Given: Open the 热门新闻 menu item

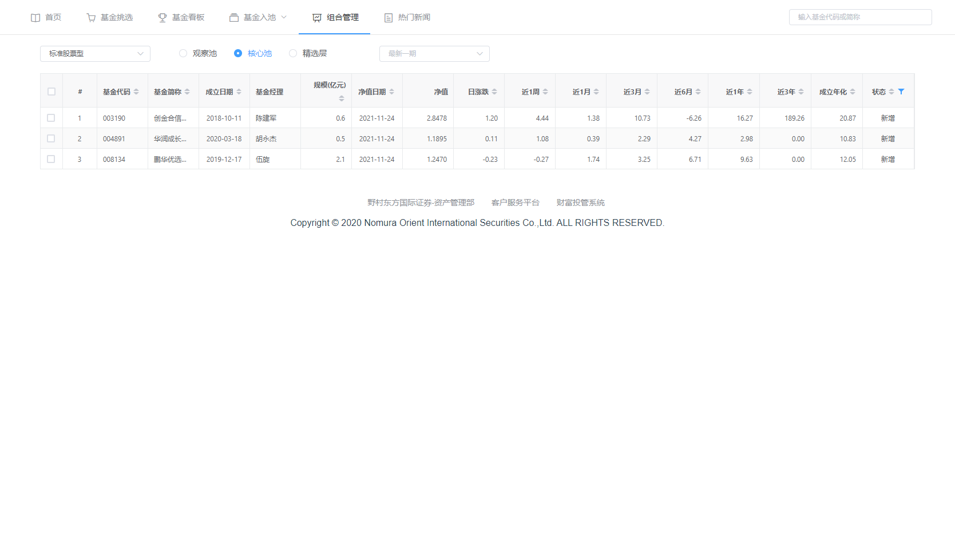Looking at the screenshot, I should tap(407, 17).
